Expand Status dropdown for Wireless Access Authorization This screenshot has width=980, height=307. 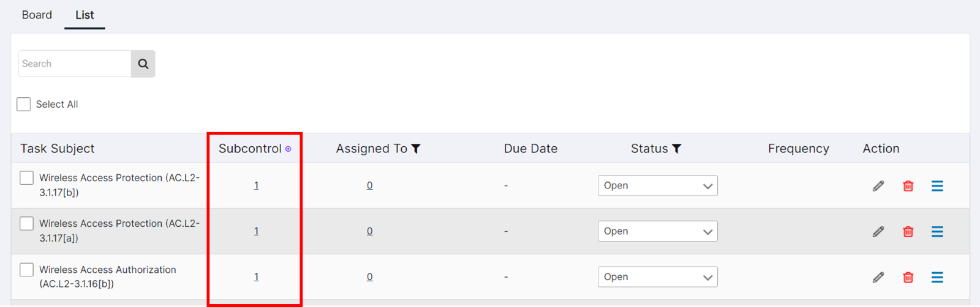[657, 277]
